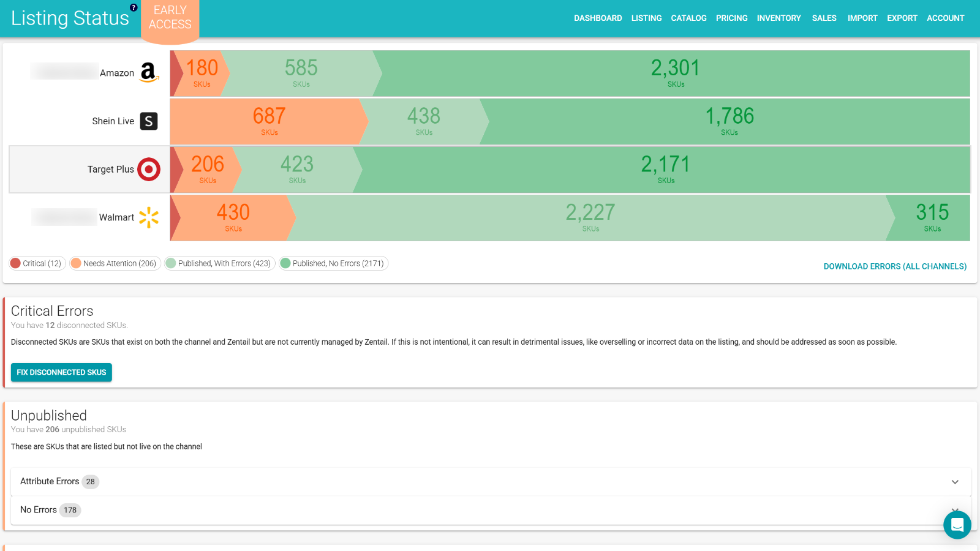Open the chat support bubble icon
This screenshot has width=980, height=551.
[x=957, y=525]
